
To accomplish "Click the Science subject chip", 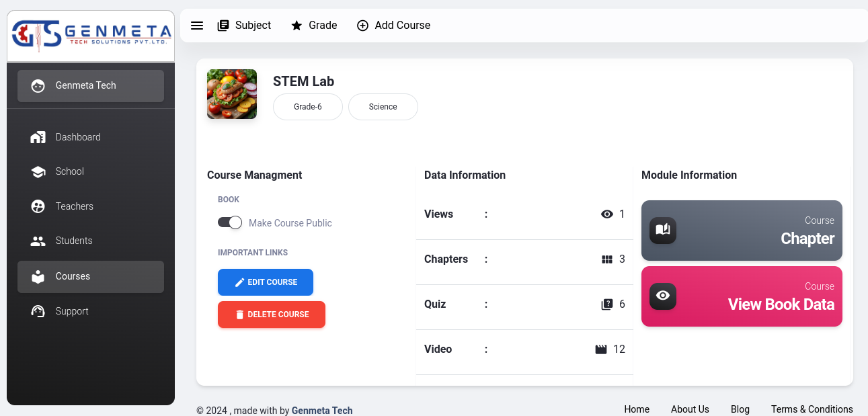I will coord(383,107).
